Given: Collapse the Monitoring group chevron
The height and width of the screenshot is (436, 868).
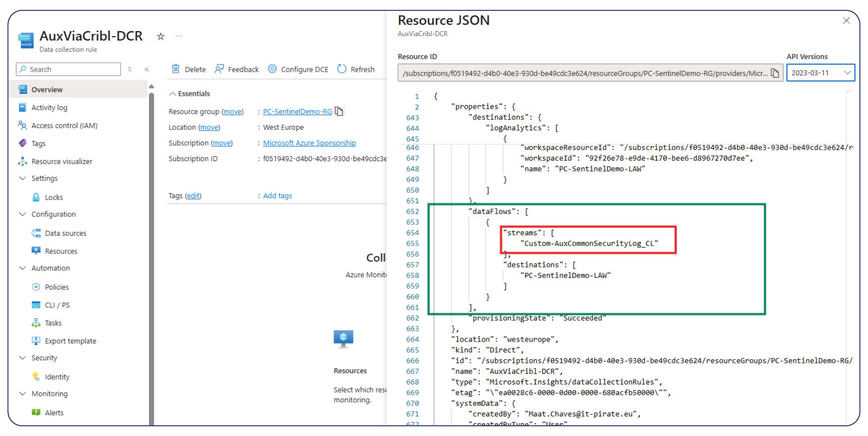Looking at the screenshot, I should pos(22,393).
